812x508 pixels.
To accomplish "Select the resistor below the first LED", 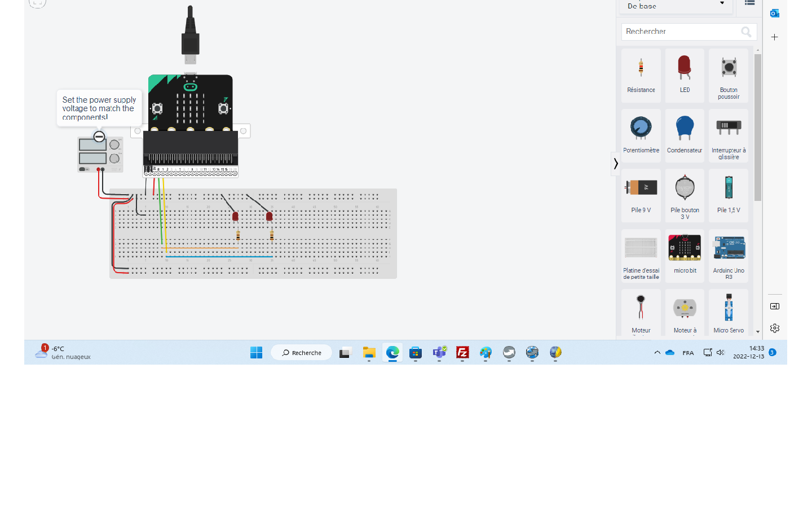I will coord(238,235).
